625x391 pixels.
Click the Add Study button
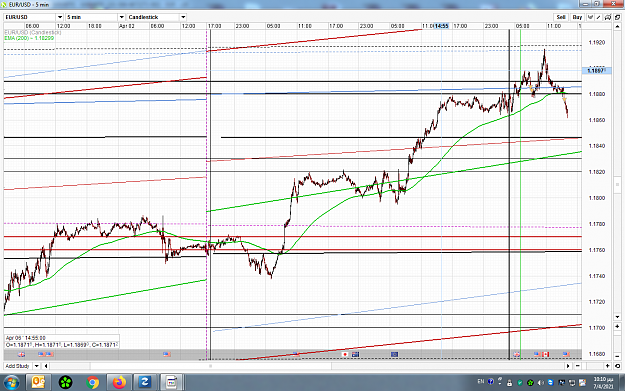tap(18, 366)
